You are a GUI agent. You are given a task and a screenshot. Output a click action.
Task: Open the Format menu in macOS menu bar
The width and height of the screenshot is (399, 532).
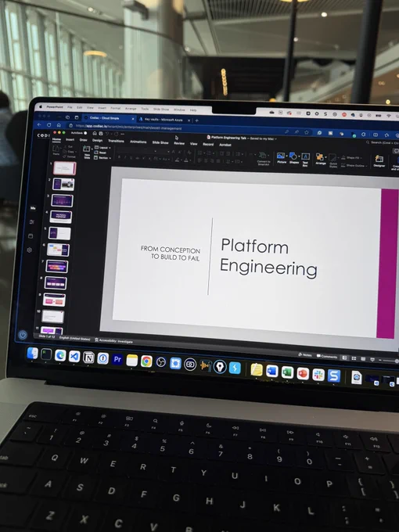tap(115, 108)
